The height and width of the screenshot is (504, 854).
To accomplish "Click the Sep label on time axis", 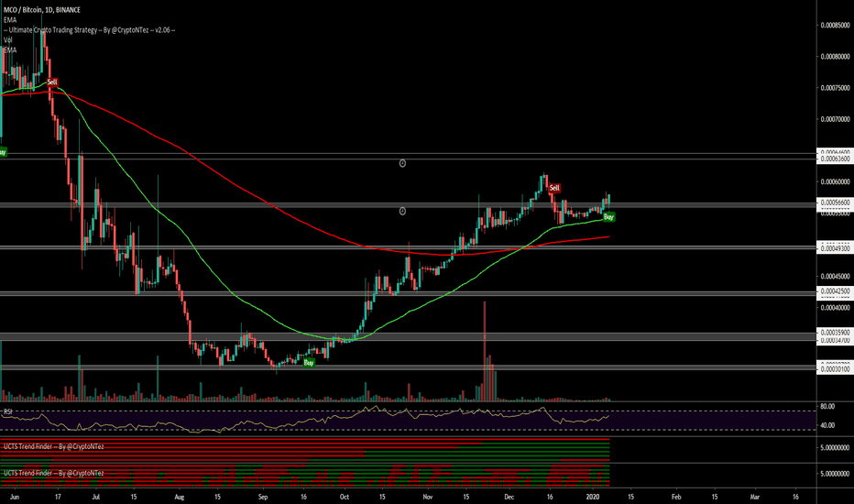I will click(x=263, y=497).
